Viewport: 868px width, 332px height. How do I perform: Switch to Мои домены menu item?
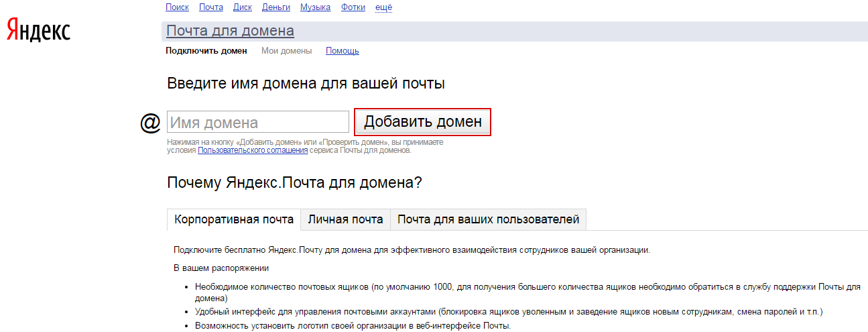286,51
